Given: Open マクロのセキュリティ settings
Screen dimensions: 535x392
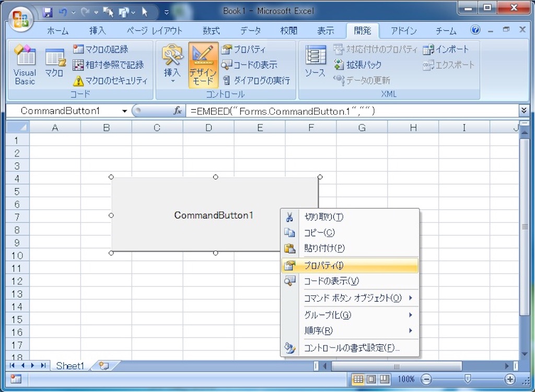Looking at the screenshot, I should pos(110,80).
